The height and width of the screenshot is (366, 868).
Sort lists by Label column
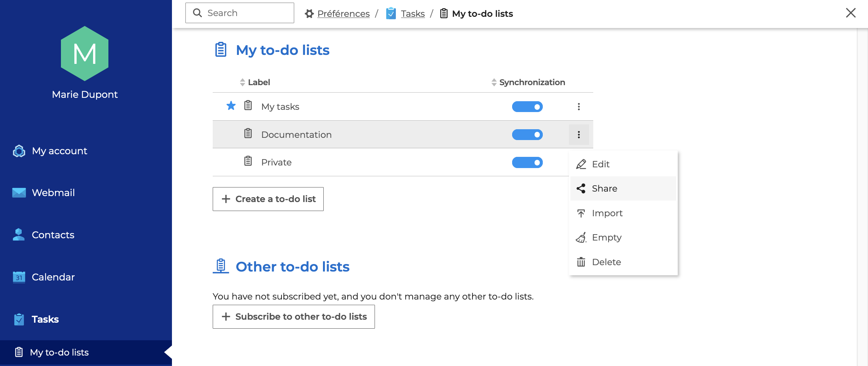pos(258,82)
